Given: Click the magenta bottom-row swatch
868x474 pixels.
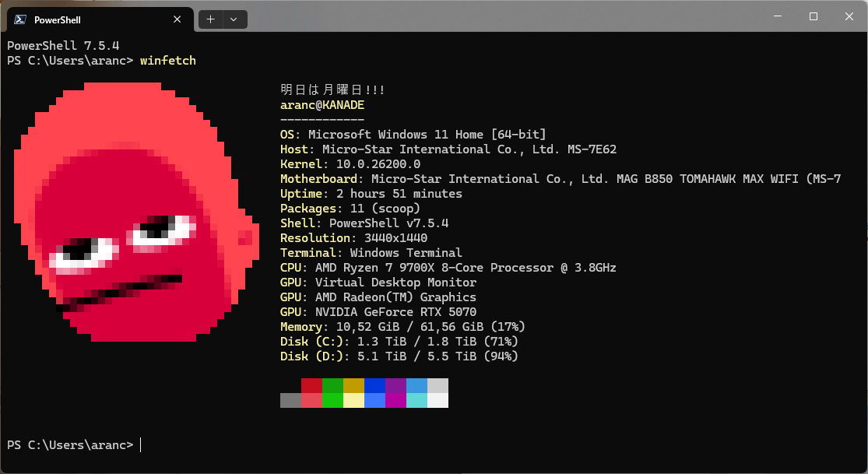Looking at the screenshot, I should (x=395, y=400).
